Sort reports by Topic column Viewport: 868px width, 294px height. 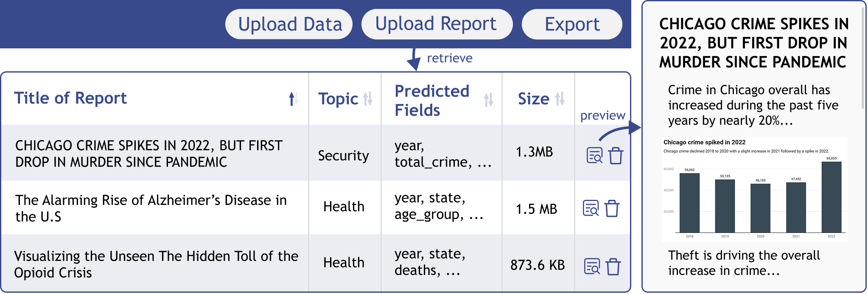(367, 99)
